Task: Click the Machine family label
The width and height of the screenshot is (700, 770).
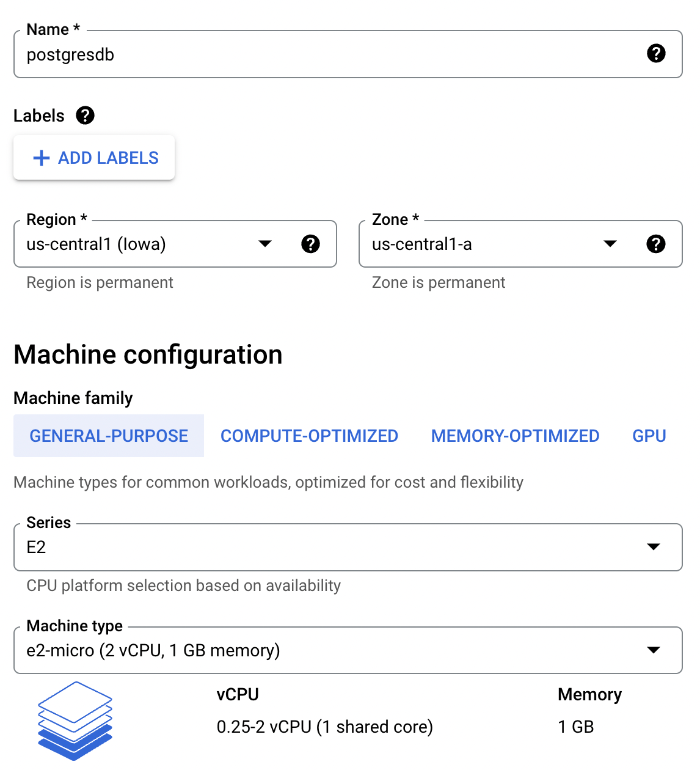Action: pyautogui.click(x=73, y=398)
